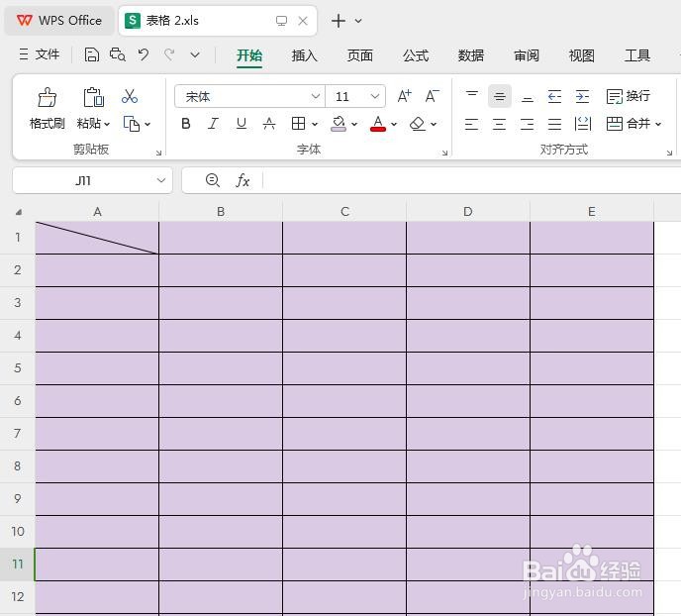Click the Format Painter (格式刷) icon
681x616 pixels.
(47, 97)
